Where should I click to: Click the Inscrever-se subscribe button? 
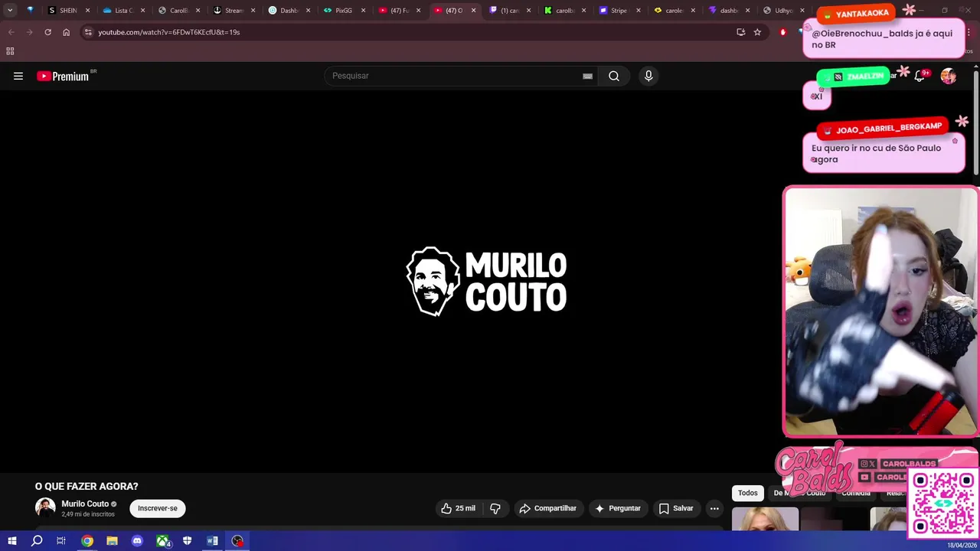coord(158,508)
